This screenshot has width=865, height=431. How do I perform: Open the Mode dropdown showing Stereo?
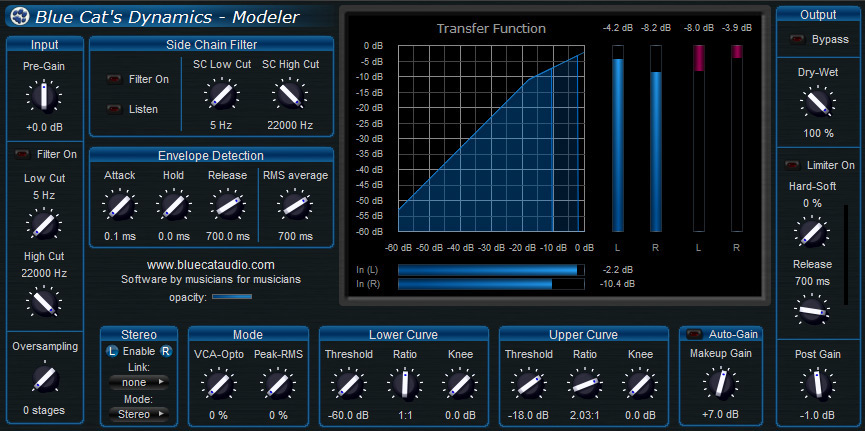pos(139,413)
